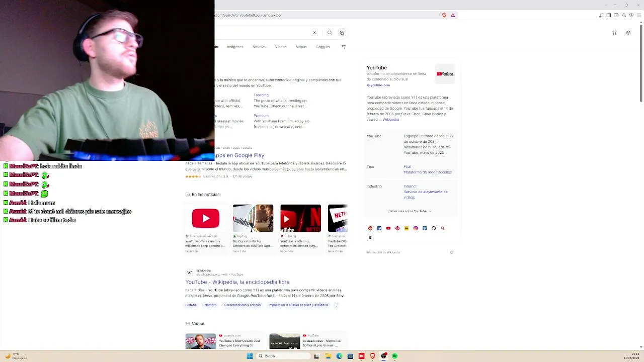
Task: Click the media control music icon
Action: 601,15
